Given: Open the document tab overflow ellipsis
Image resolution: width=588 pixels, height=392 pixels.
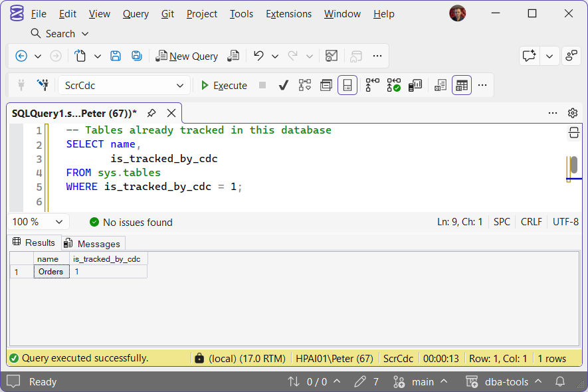Looking at the screenshot, I should pos(553,113).
